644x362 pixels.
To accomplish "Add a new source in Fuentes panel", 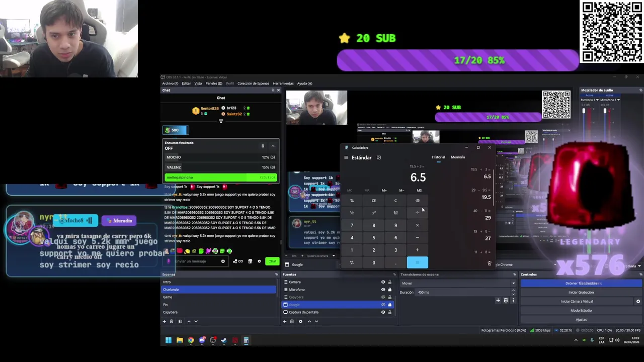I will (285, 321).
